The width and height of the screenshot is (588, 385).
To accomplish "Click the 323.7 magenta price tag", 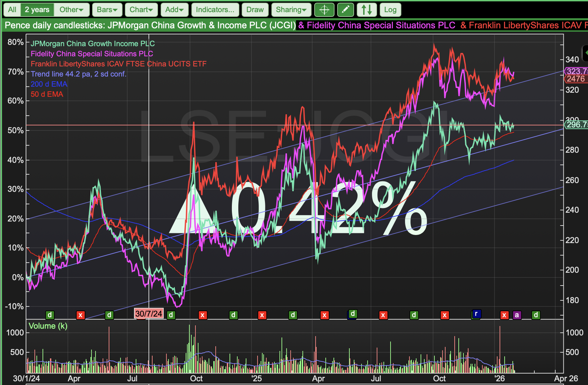I will (x=577, y=71).
